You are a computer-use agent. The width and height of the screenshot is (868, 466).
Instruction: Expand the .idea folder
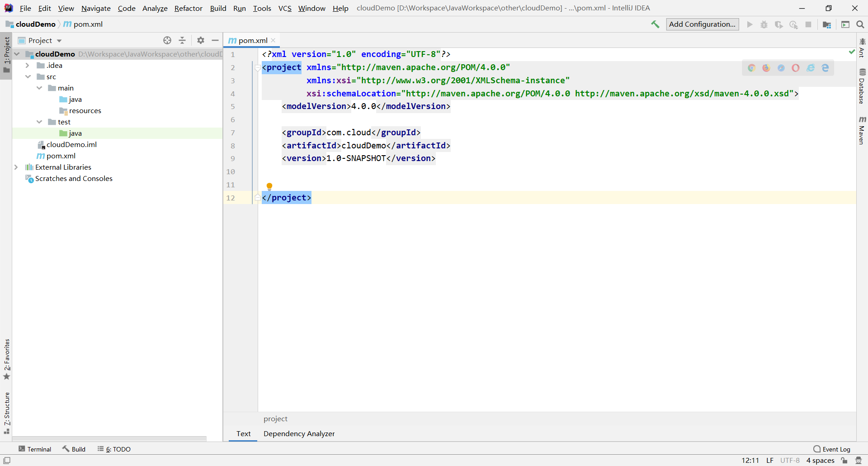(28, 65)
